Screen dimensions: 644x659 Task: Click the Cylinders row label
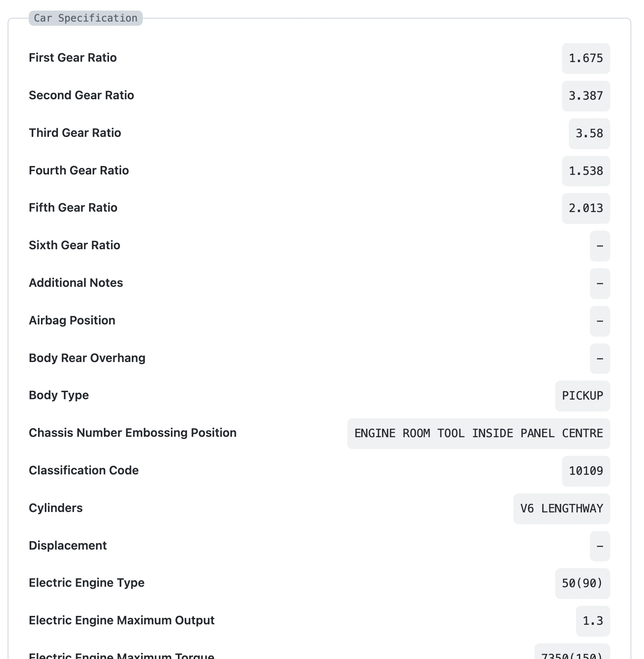[56, 508]
